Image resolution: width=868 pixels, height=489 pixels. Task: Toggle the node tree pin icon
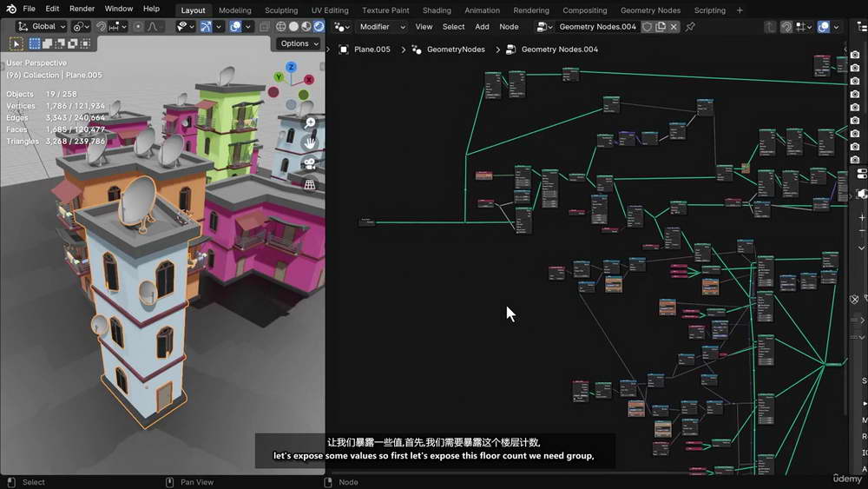tap(690, 27)
